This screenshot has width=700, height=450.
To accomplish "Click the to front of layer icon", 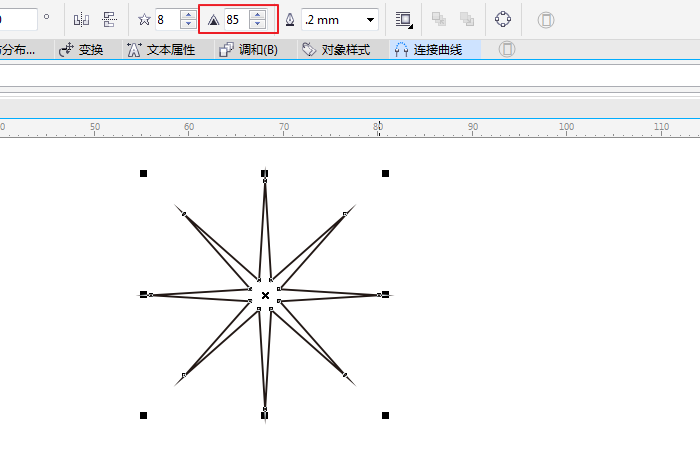I will [x=438, y=19].
